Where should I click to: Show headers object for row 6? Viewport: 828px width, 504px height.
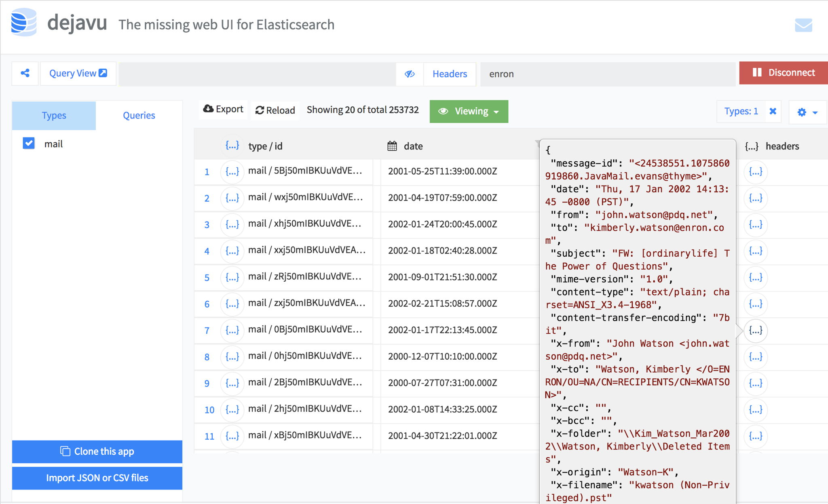(756, 304)
